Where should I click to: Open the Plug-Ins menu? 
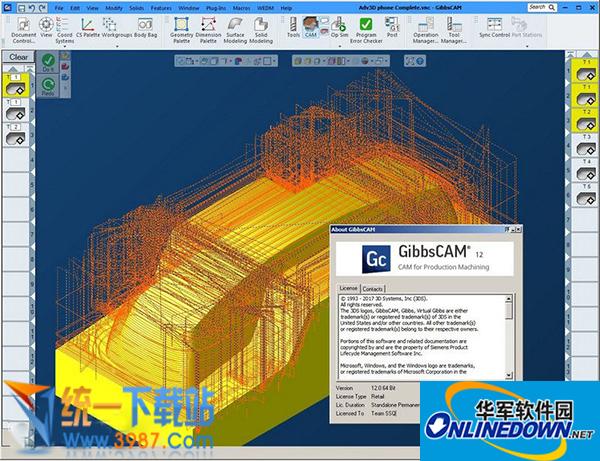click(x=216, y=8)
